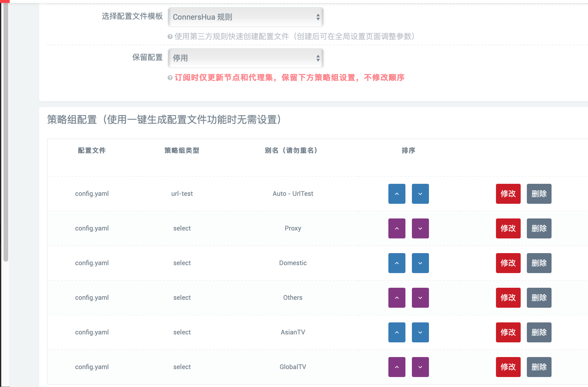Move the Others group up
This screenshot has height=387, width=588.
pyautogui.click(x=397, y=297)
